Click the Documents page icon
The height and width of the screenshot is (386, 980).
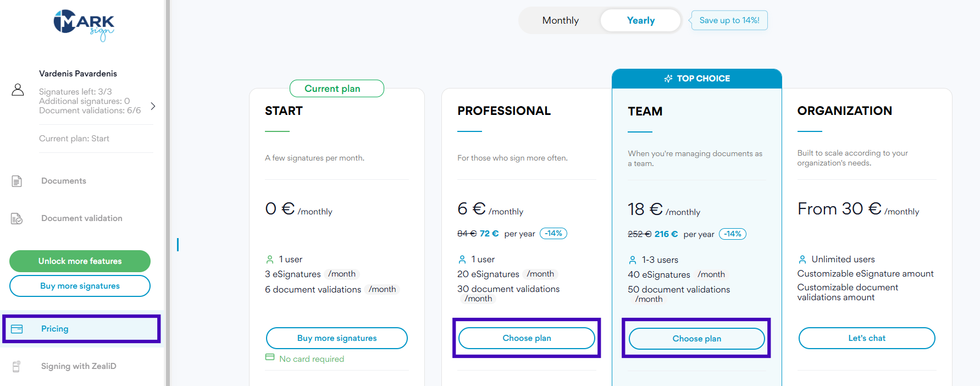[17, 181]
